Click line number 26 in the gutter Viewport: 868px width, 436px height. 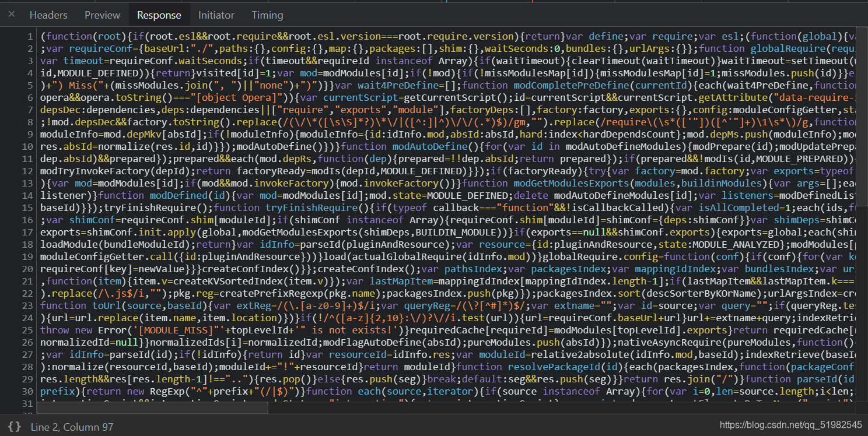[x=27, y=342]
